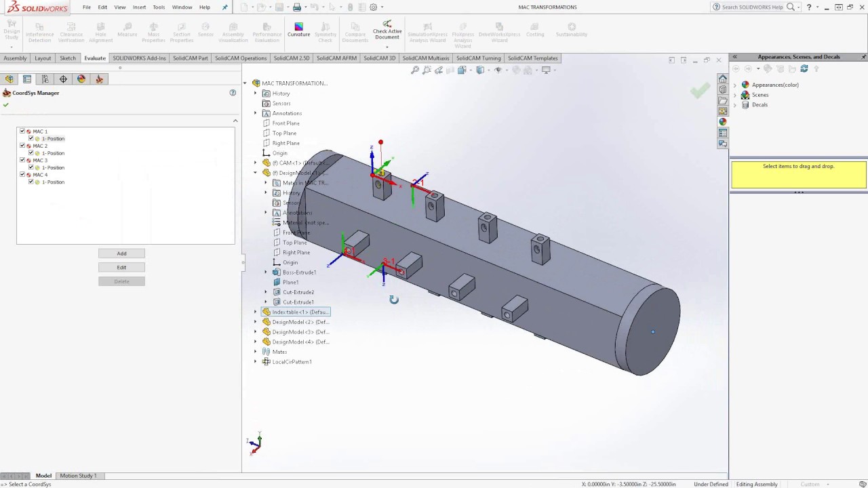Uncheck the MAC 2 checkbox
Screen dimensions: 868x488
tap(22, 146)
